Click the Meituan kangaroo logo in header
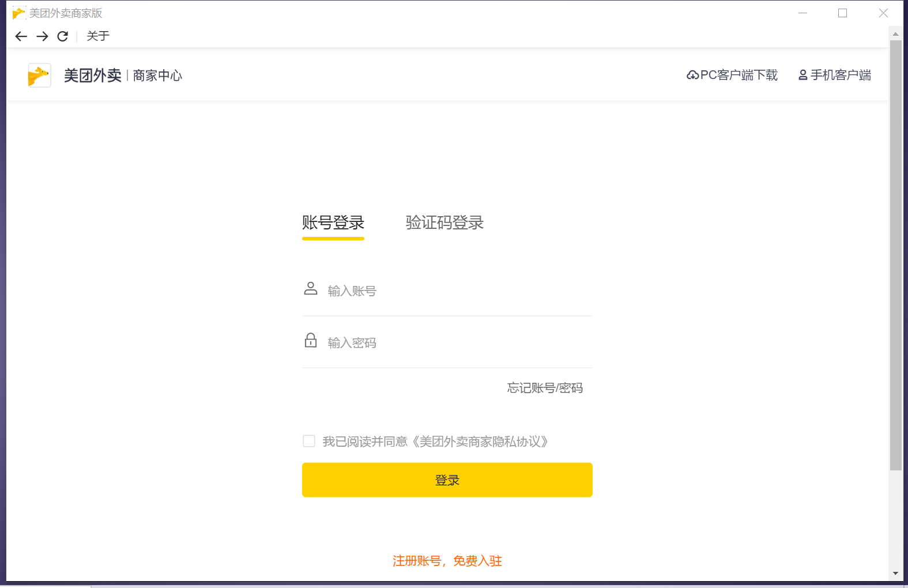The image size is (908, 588). click(39, 76)
